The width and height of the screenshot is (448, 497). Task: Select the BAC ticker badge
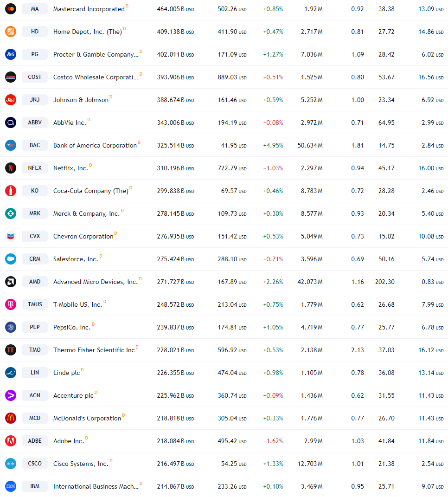pyautogui.click(x=35, y=145)
